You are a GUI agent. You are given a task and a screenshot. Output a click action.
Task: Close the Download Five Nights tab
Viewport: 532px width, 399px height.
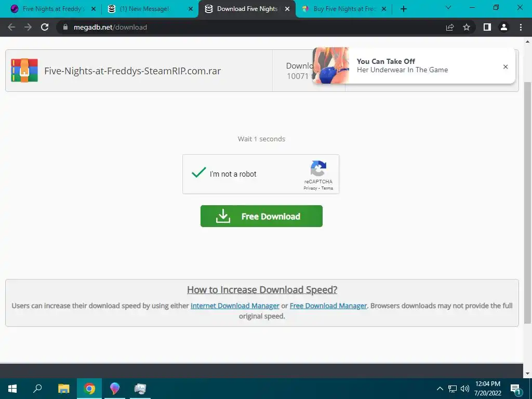point(287,9)
